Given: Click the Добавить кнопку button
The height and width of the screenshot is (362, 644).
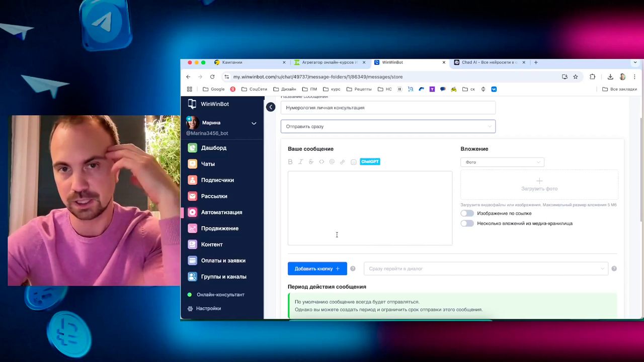Looking at the screenshot, I should [317, 268].
